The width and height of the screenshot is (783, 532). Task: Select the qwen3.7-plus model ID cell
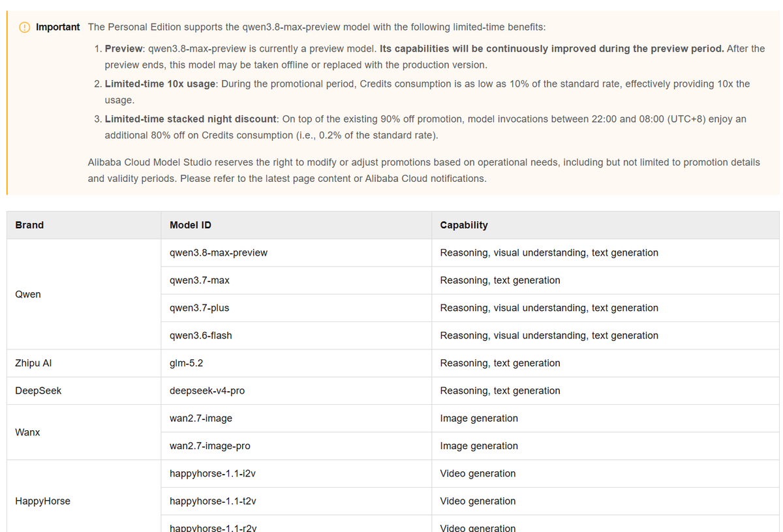tap(296, 308)
